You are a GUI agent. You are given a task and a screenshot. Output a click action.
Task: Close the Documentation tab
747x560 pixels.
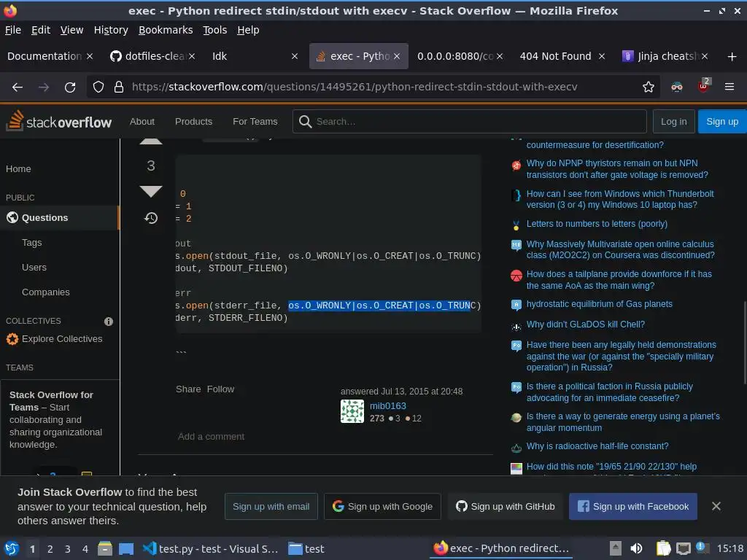pos(90,56)
